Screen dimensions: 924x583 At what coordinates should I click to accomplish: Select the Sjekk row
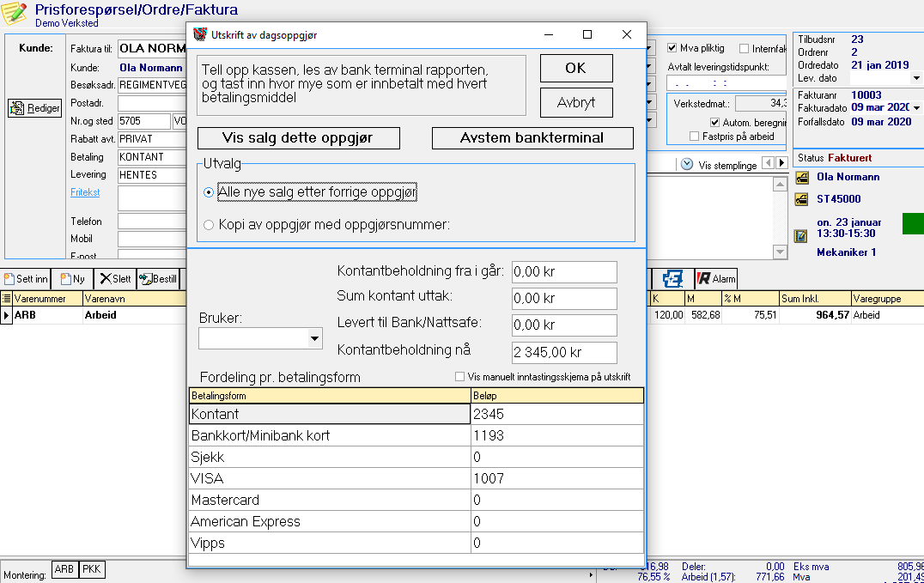click(416, 457)
